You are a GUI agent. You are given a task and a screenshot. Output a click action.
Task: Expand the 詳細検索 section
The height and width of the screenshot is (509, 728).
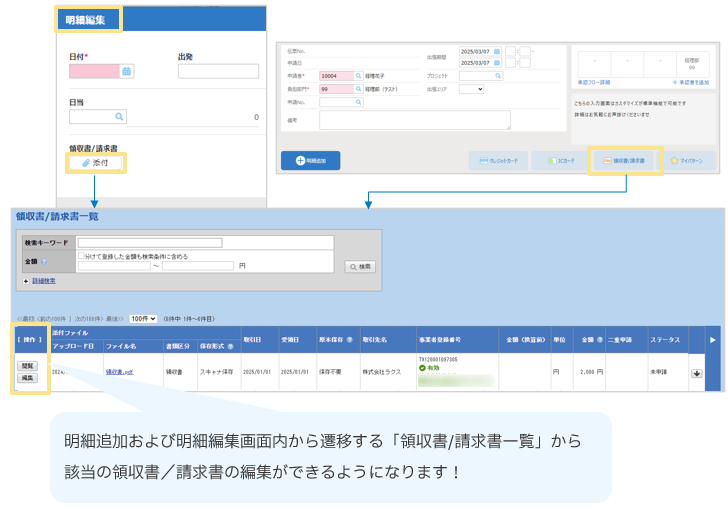(25, 282)
